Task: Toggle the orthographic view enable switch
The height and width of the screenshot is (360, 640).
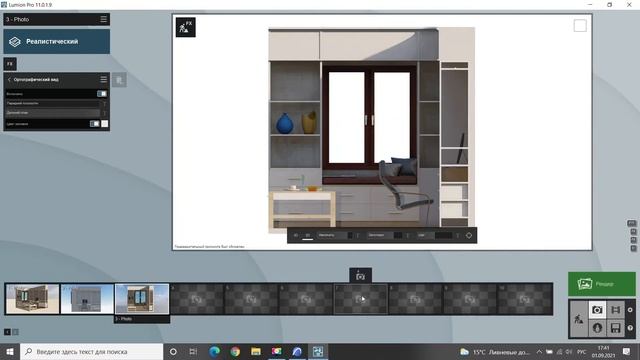Action: [102, 93]
